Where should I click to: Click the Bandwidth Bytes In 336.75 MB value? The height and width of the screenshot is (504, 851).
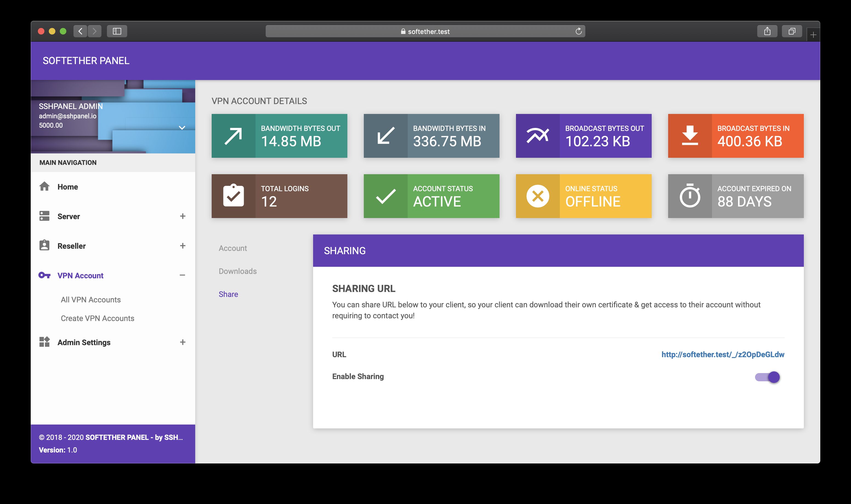(x=447, y=141)
